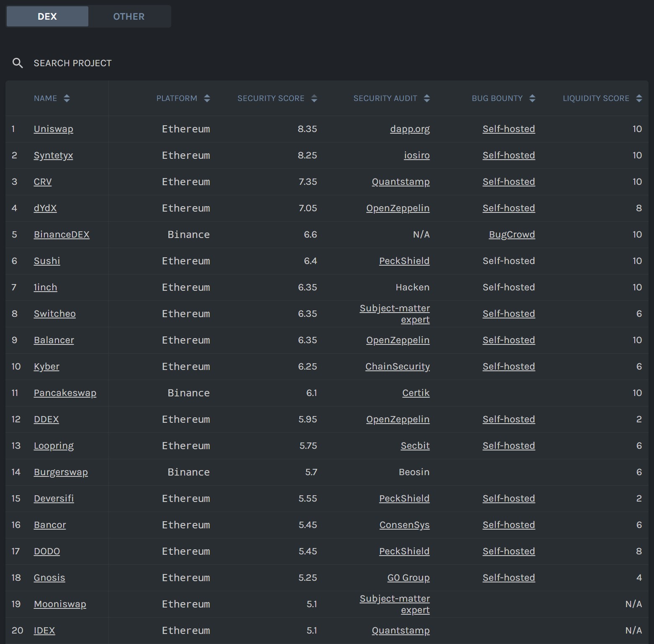Viewport: 654px width, 644px height.
Task: Open the Balancer project link
Action: 54,340
